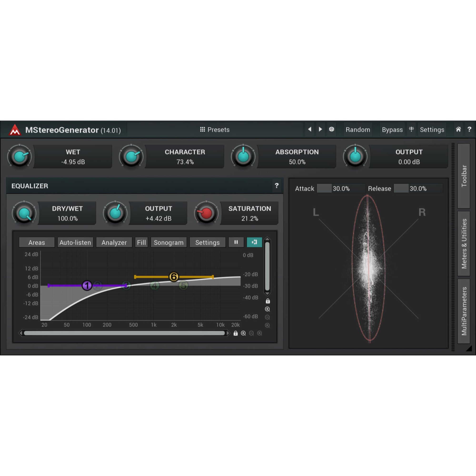Toggle the Fill button

(x=141, y=242)
